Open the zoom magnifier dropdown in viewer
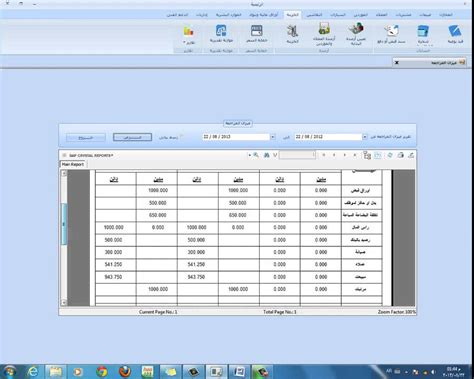 (x=254, y=155)
